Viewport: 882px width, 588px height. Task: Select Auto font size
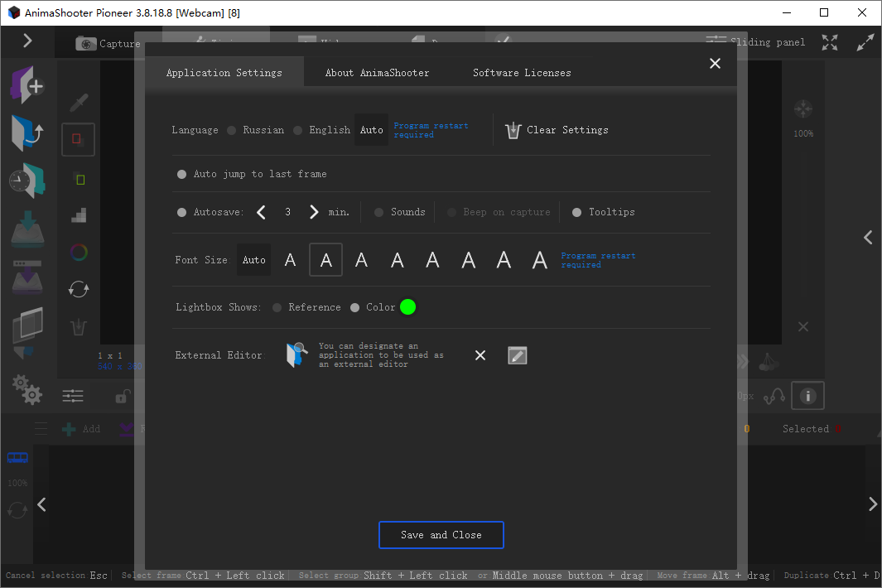[x=253, y=260]
